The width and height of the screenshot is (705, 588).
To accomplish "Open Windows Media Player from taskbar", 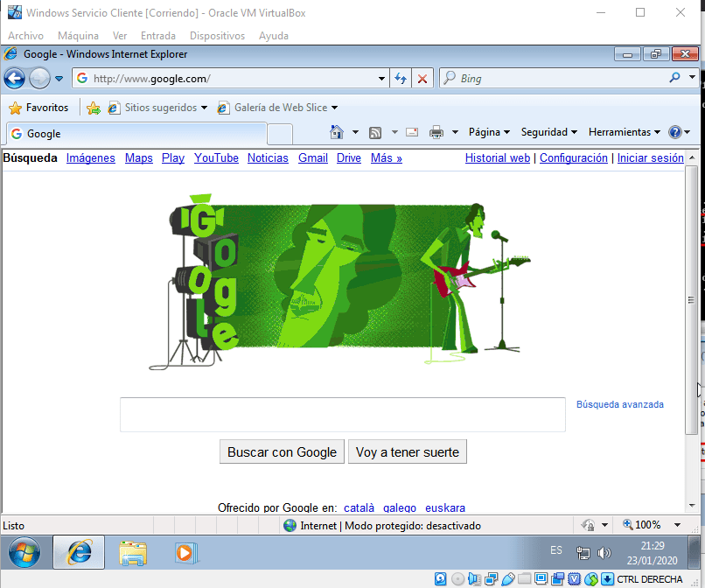I will pyautogui.click(x=185, y=552).
